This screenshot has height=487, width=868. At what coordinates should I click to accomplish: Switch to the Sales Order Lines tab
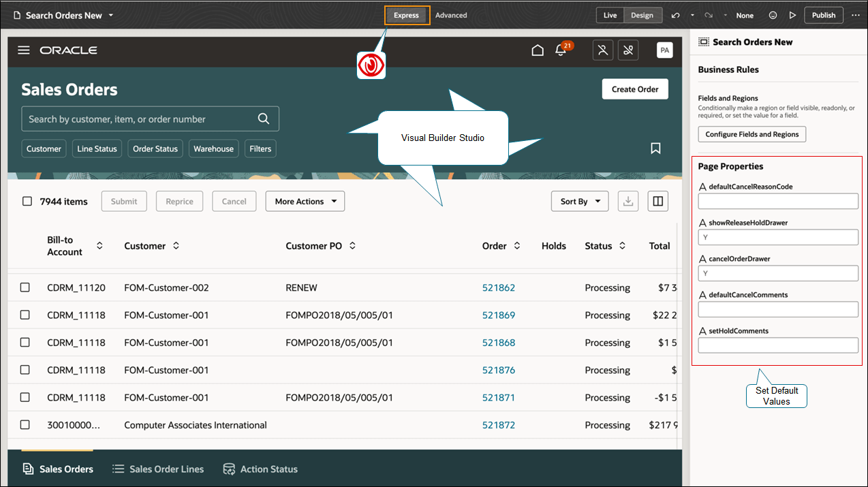pos(158,469)
